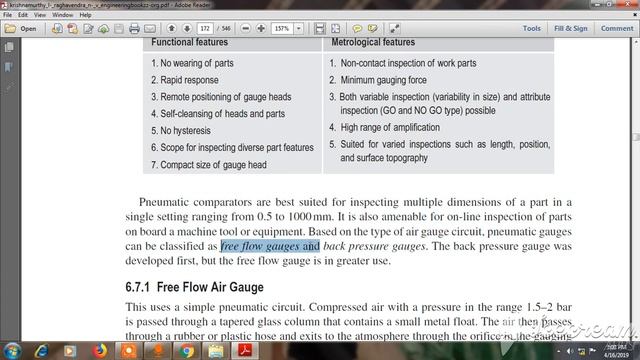
Task: Open the Tools pane
Action: (x=531, y=29)
